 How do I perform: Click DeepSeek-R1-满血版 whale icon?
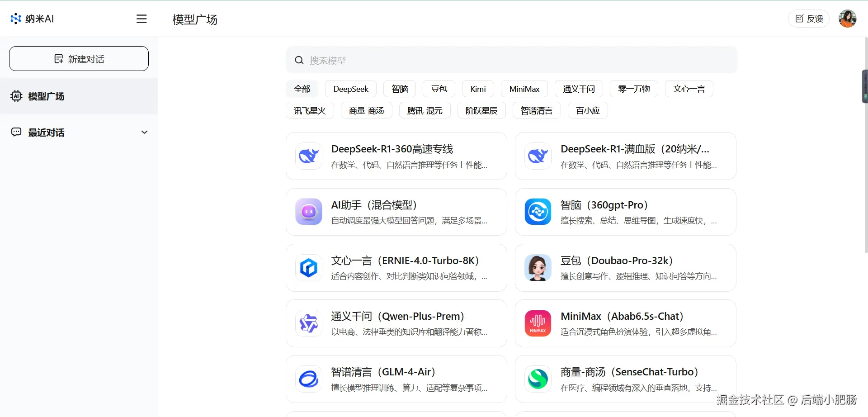point(538,156)
